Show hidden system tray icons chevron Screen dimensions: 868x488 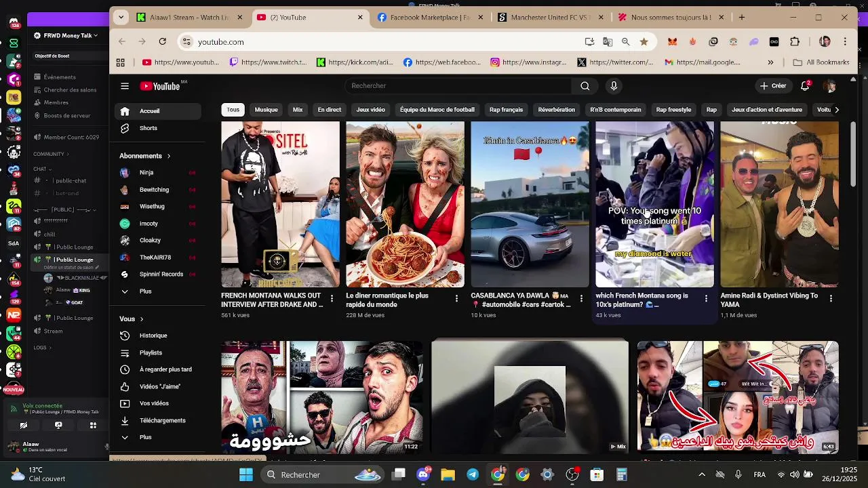(x=702, y=474)
